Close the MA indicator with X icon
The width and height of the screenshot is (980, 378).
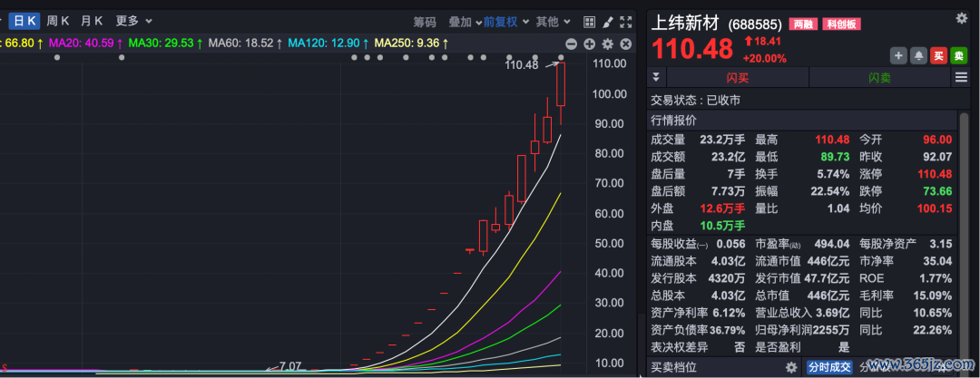(626, 44)
